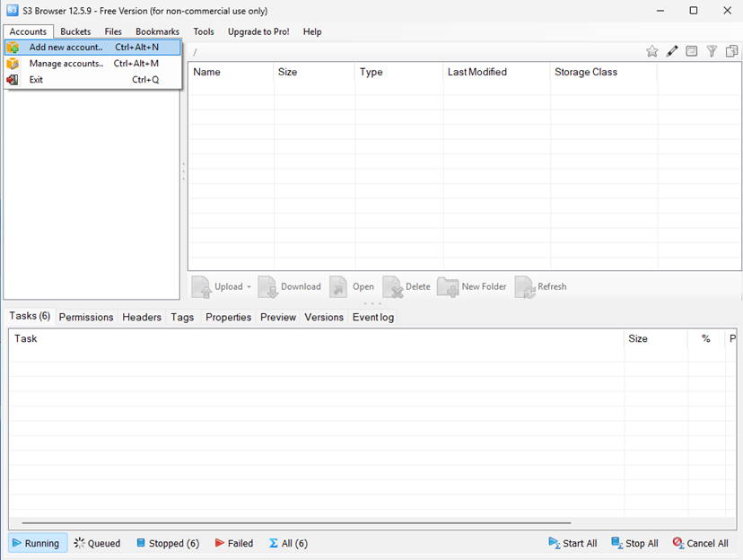Select Manage accounts menu entry

tap(93, 64)
